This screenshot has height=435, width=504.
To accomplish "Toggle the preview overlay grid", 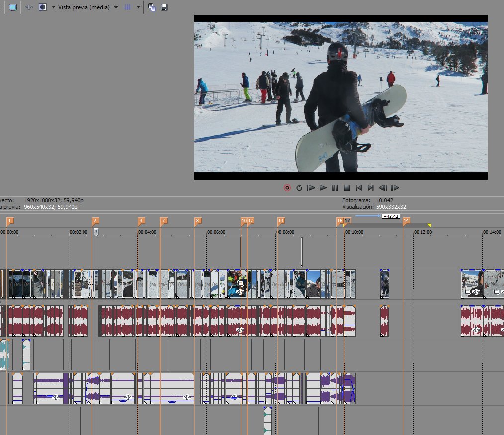I will pos(128,7).
